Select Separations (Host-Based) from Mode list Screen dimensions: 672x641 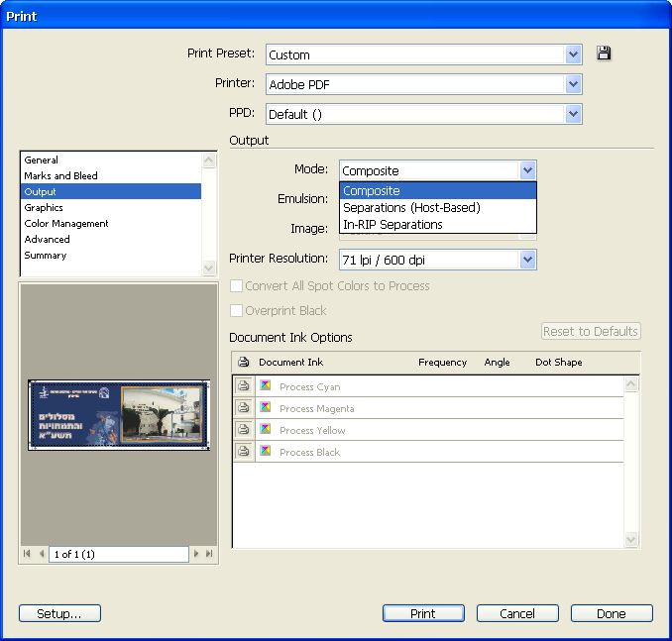coord(411,208)
